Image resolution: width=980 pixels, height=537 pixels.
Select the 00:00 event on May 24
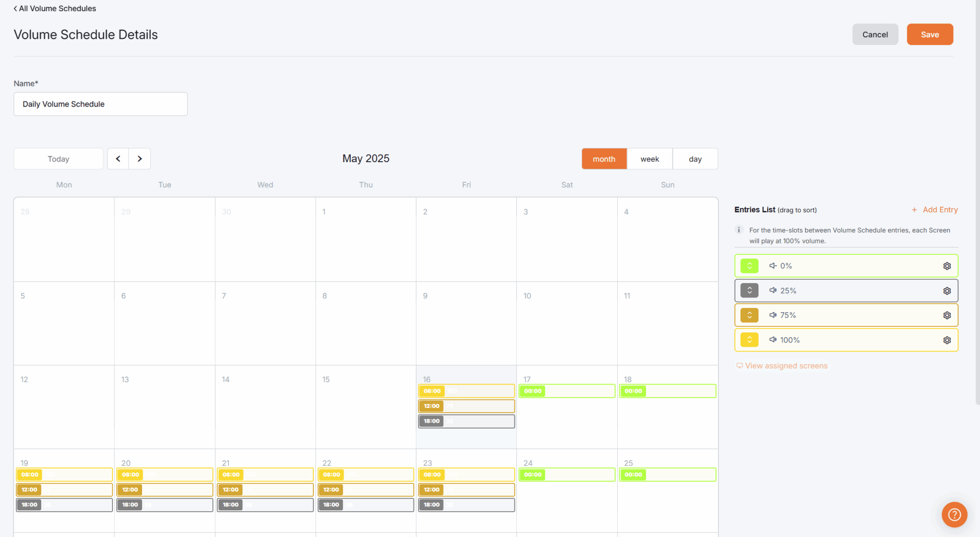tap(567, 475)
